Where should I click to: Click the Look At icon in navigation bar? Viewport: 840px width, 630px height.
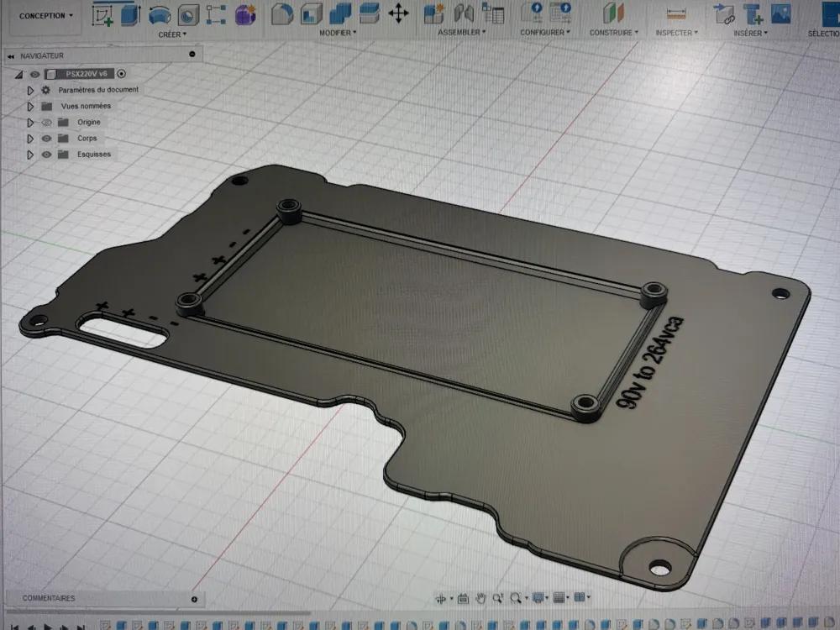pos(464,598)
